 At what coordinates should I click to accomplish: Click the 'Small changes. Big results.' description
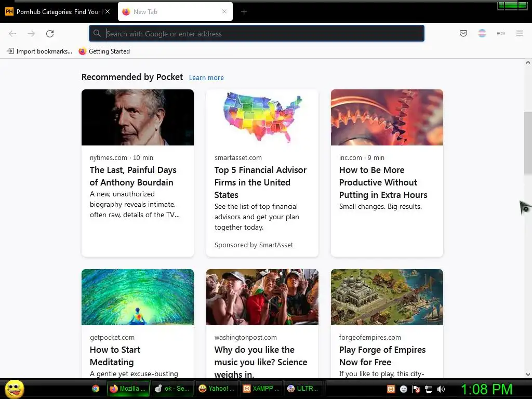point(381,206)
